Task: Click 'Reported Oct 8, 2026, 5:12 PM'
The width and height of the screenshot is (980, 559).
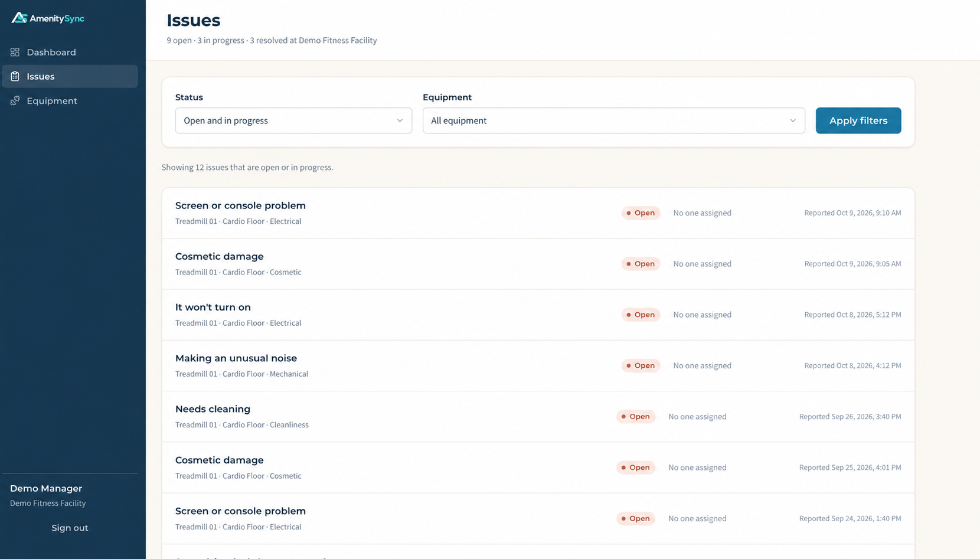Action: [852, 315]
